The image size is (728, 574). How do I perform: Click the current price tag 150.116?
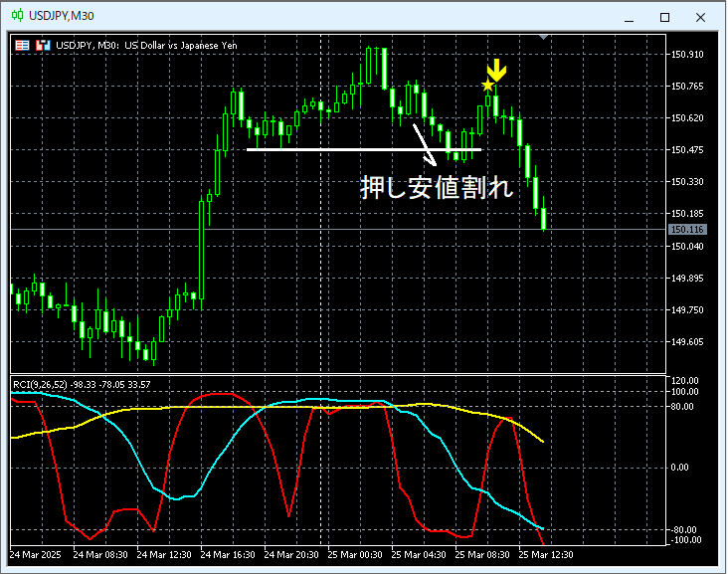click(x=687, y=230)
